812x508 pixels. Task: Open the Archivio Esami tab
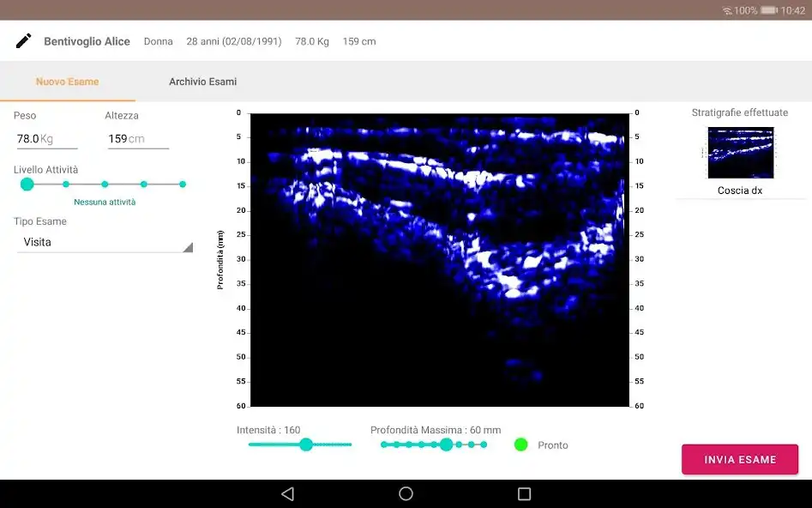pyautogui.click(x=202, y=82)
